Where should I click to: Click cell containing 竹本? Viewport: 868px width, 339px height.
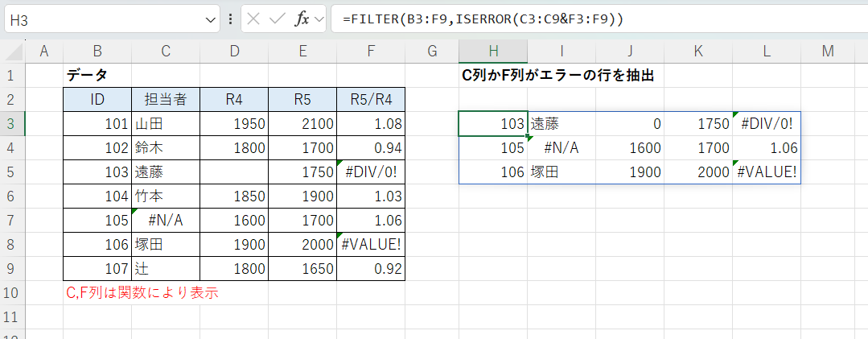point(166,196)
